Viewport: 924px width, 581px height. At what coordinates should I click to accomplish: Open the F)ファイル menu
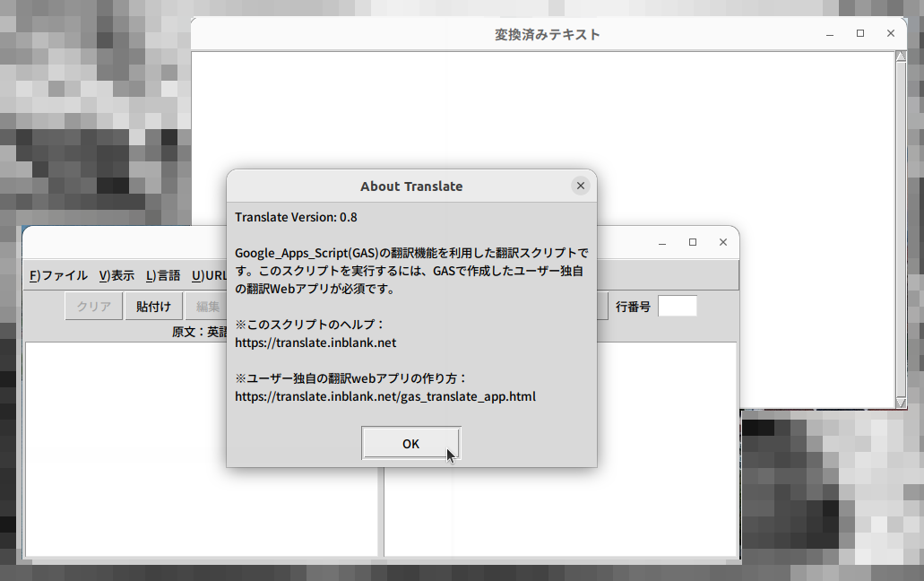[58, 275]
